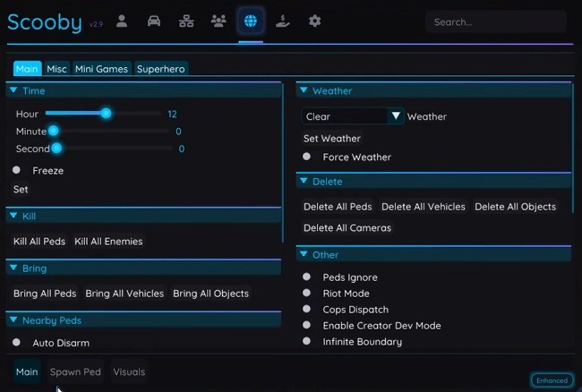Click the Hour value 12
This screenshot has width=582, height=392.
pyautogui.click(x=172, y=114)
